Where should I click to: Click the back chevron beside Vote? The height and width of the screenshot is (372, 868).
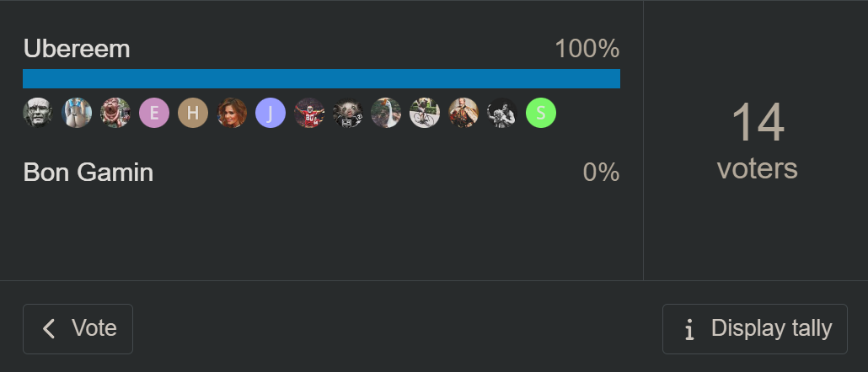[49, 329]
